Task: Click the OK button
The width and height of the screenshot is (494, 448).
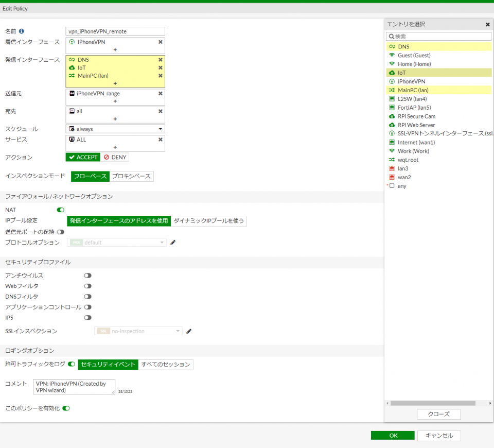Action: [393, 436]
